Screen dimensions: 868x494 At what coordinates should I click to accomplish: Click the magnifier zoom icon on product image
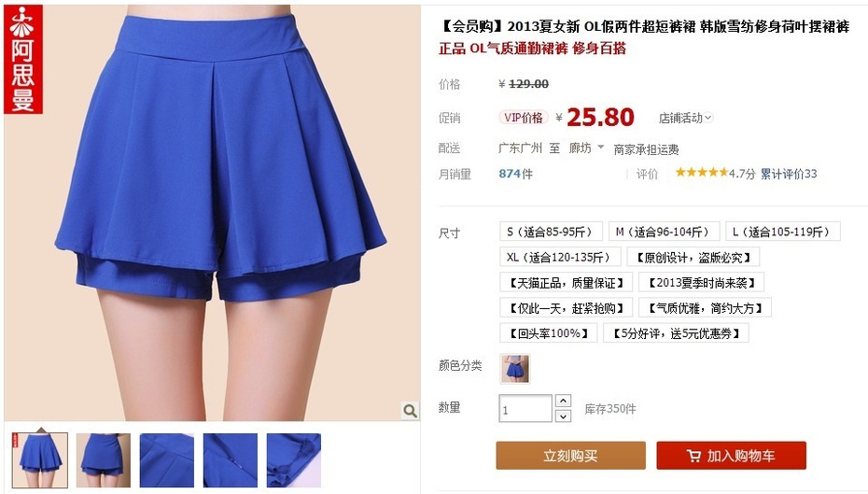pos(410,410)
